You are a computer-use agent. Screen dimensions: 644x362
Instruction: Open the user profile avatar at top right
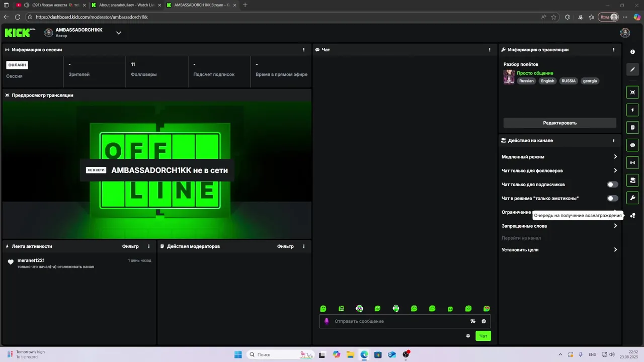coord(625,33)
